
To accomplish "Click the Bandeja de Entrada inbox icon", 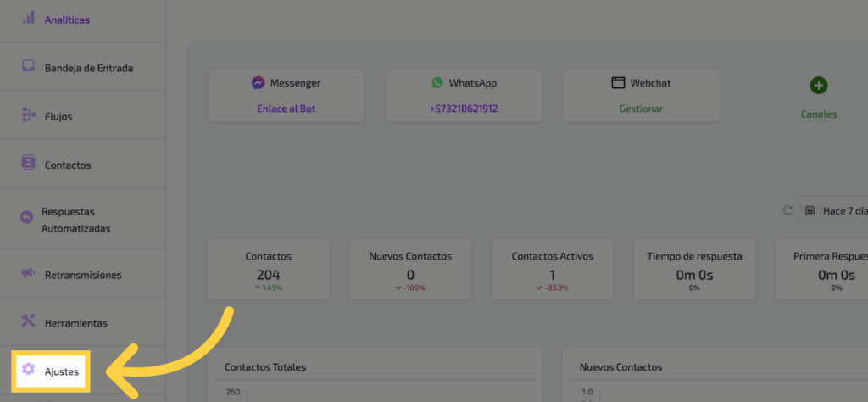I will click(x=28, y=66).
